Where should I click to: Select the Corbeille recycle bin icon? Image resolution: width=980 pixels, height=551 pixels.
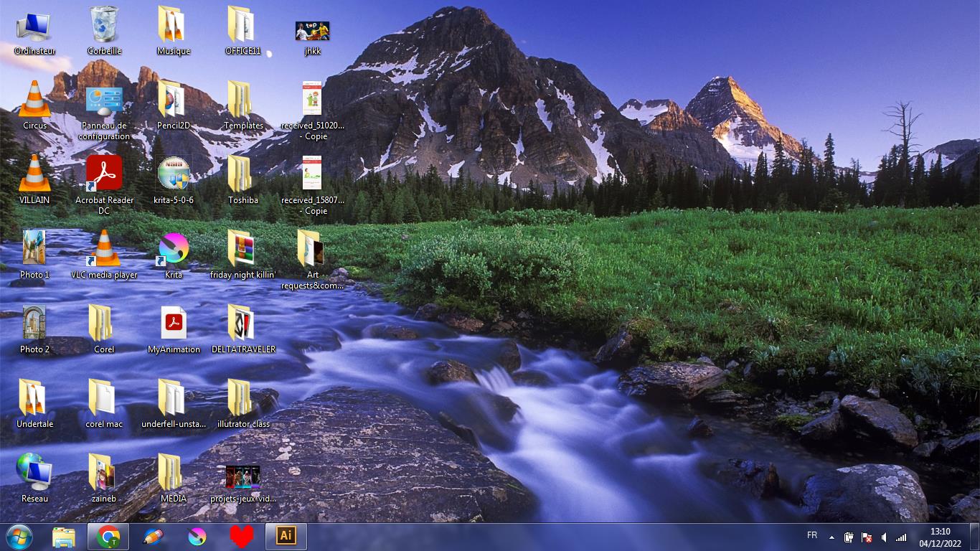coord(105,25)
